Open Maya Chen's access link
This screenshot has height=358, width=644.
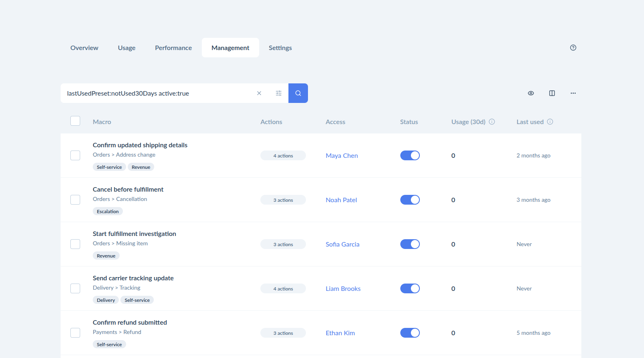pos(342,155)
